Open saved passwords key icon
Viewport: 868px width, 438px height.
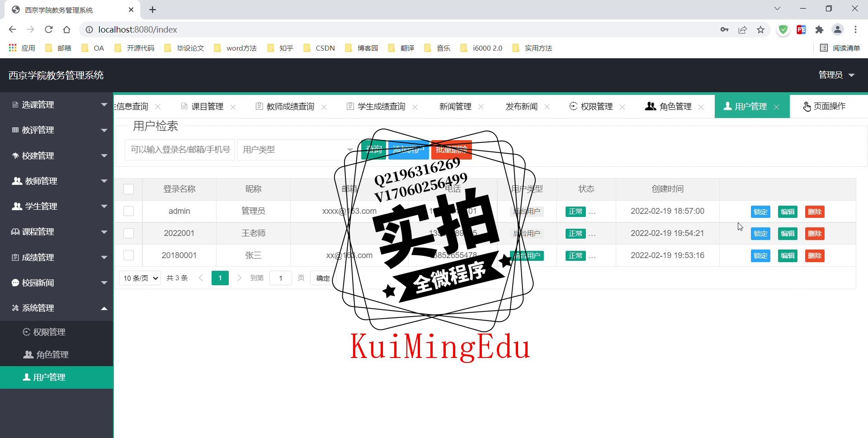(x=724, y=29)
